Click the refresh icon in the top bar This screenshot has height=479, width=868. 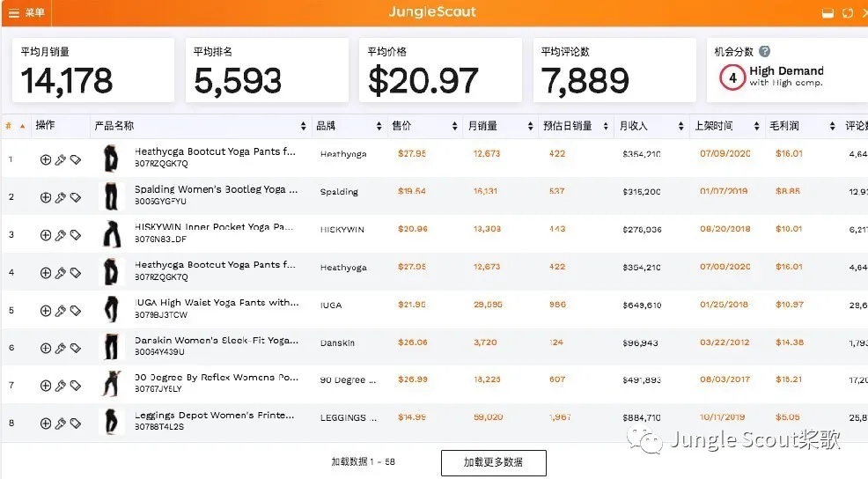pos(848,13)
